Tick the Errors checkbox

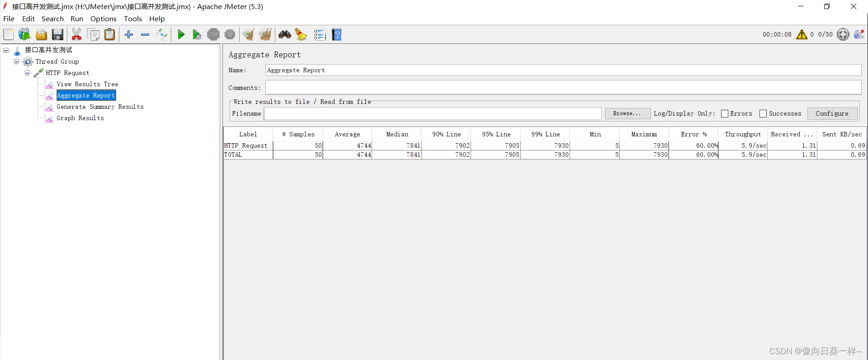725,114
